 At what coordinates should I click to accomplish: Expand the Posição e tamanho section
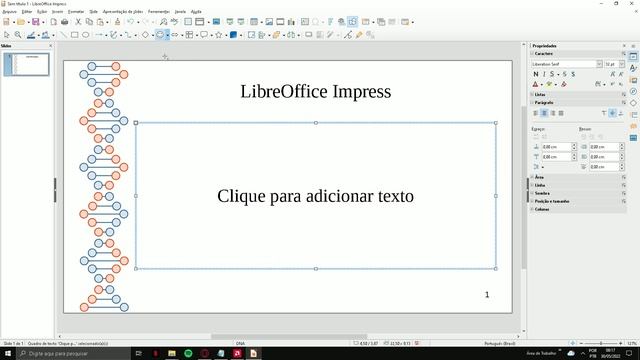point(532,201)
